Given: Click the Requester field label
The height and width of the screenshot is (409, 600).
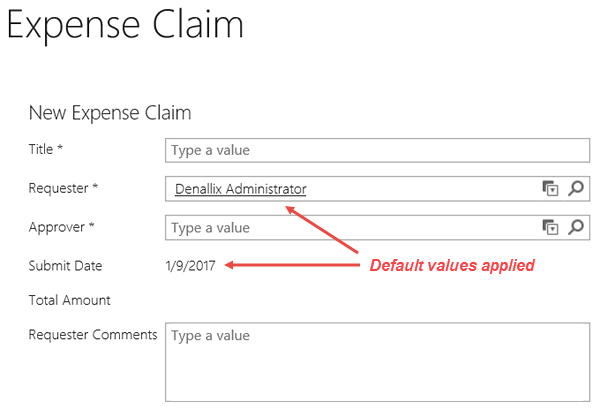Looking at the screenshot, I should tap(64, 188).
